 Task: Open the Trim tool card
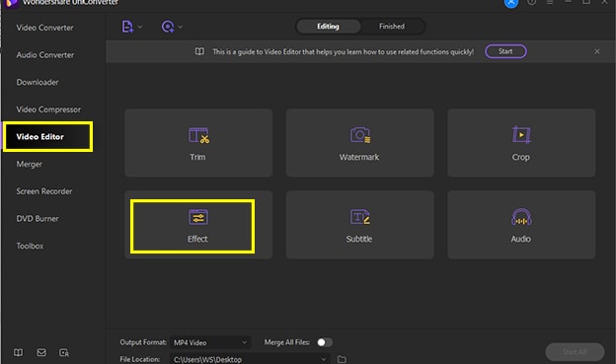tap(198, 143)
